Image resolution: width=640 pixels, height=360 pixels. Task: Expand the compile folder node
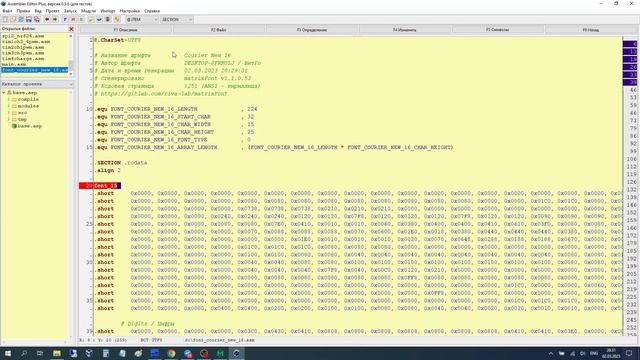coord(9,100)
